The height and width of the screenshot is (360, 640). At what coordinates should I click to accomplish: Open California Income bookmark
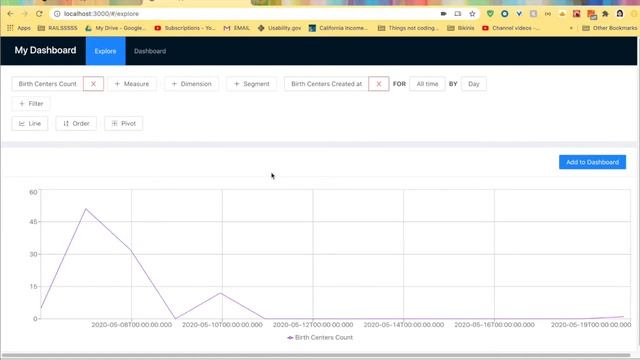point(338,28)
